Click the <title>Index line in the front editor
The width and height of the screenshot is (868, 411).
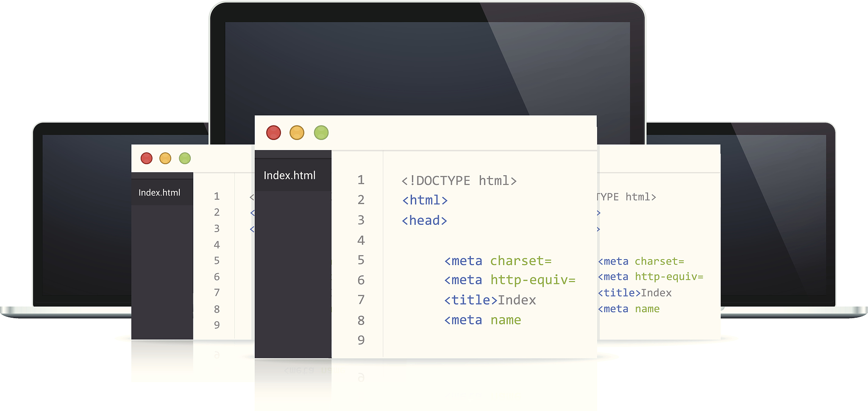click(x=490, y=300)
